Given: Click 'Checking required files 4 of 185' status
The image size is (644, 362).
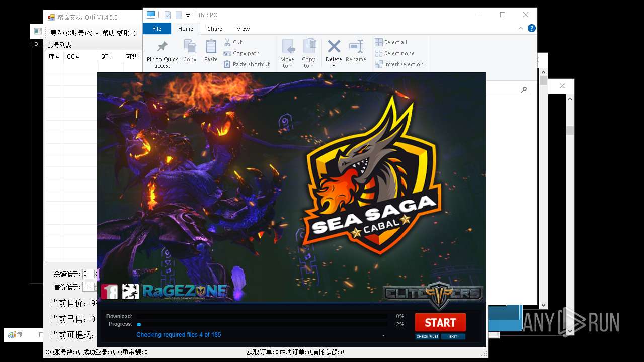Looking at the screenshot, I should tap(179, 335).
